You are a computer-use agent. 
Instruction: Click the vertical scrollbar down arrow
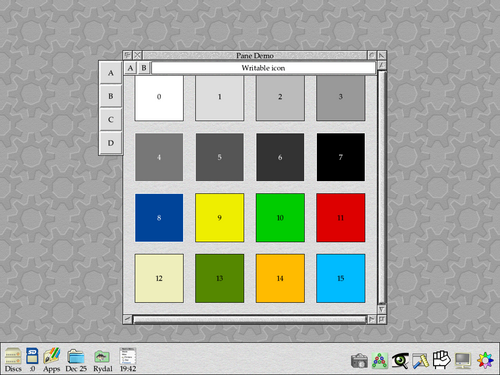click(382, 309)
